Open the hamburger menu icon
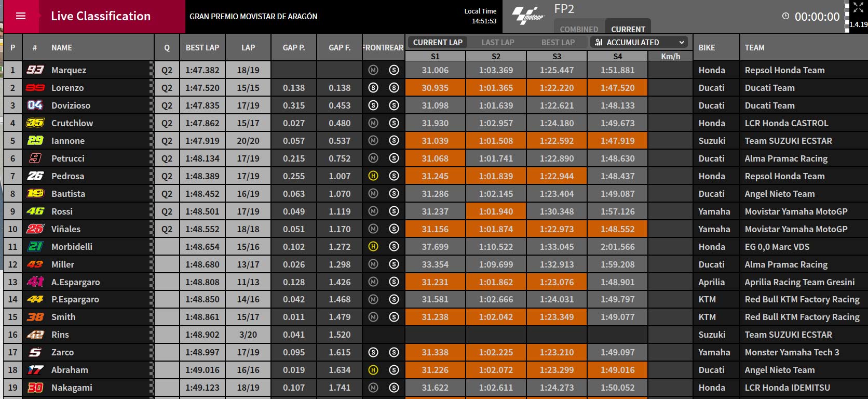 [x=21, y=16]
